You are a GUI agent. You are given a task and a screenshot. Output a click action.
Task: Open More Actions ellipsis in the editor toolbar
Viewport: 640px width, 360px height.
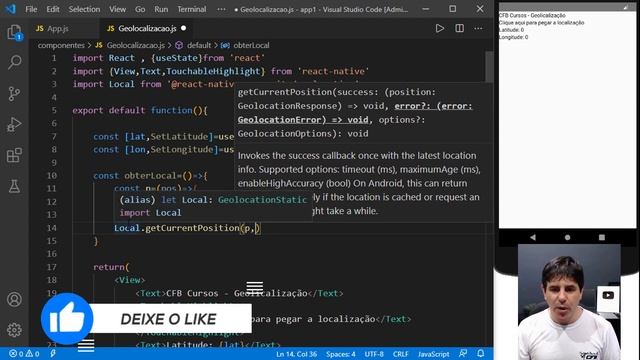point(478,28)
